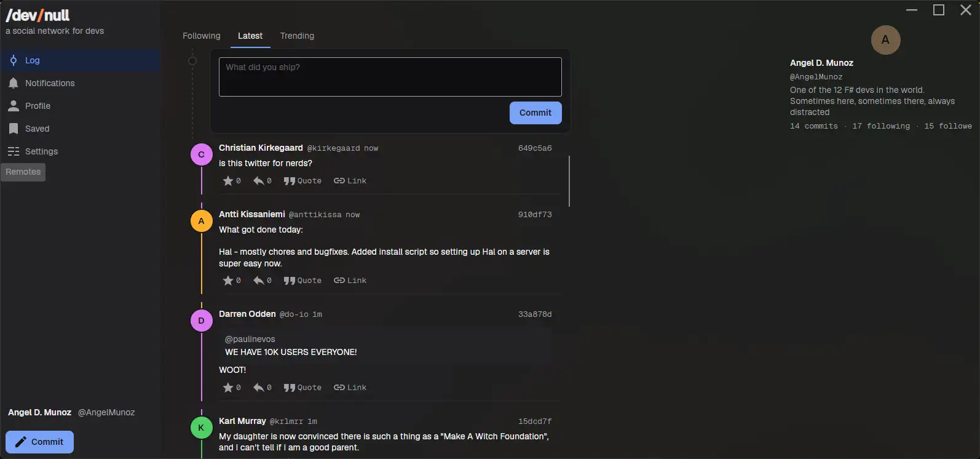Viewport: 980px width, 459px height.
Task: Open commit hash 15dcd7f
Action: click(535, 421)
